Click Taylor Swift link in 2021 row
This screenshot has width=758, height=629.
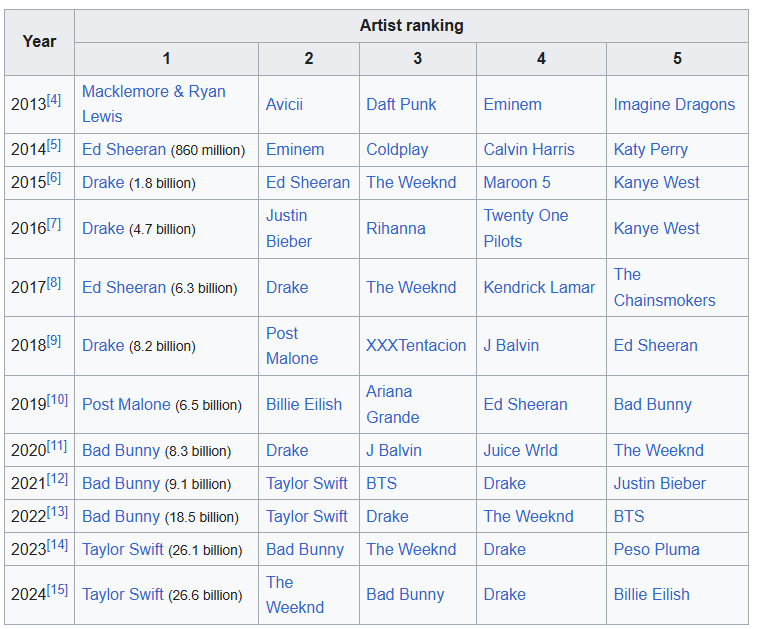tap(306, 483)
